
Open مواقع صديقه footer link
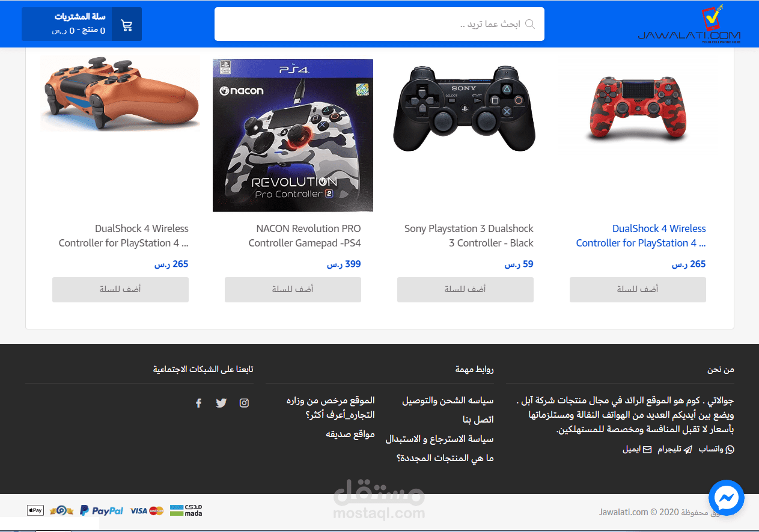350,434
